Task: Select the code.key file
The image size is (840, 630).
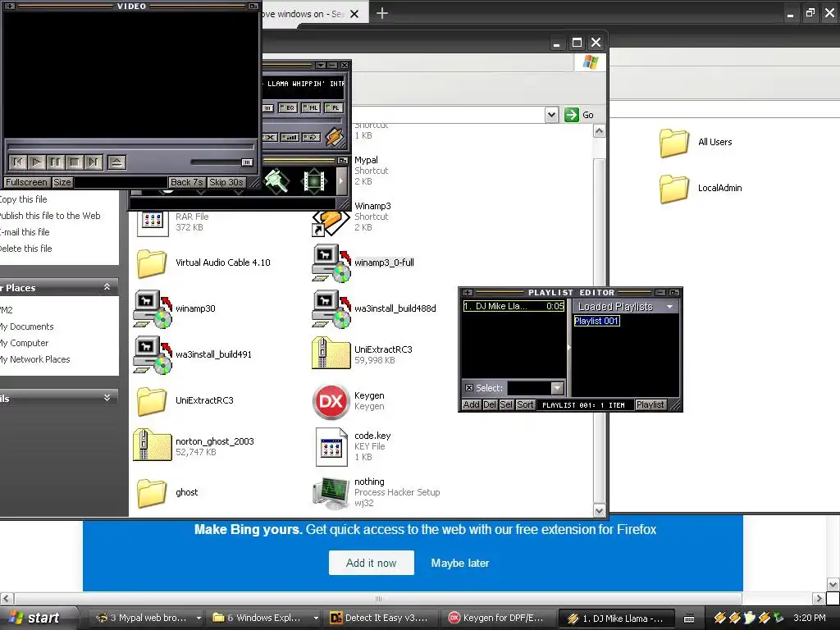Action: [331, 447]
